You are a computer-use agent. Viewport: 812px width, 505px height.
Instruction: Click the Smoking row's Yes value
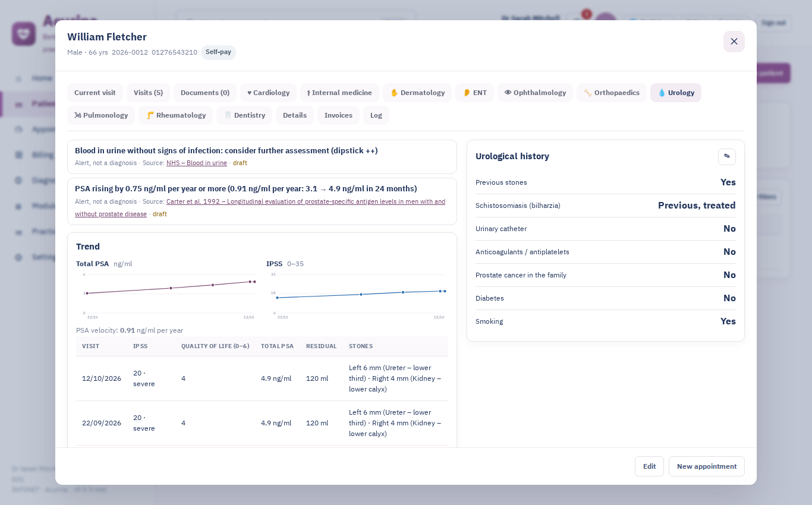(x=728, y=321)
